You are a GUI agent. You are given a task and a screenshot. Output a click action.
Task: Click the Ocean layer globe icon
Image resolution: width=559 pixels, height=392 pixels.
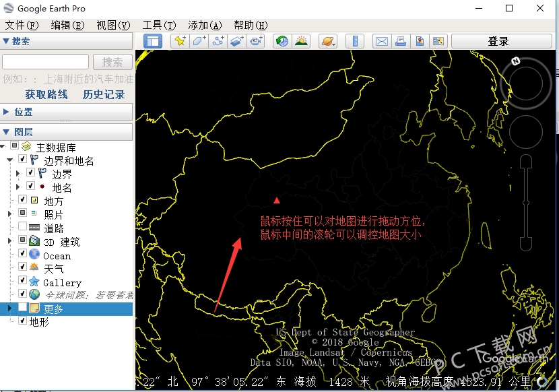(x=34, y=254)
